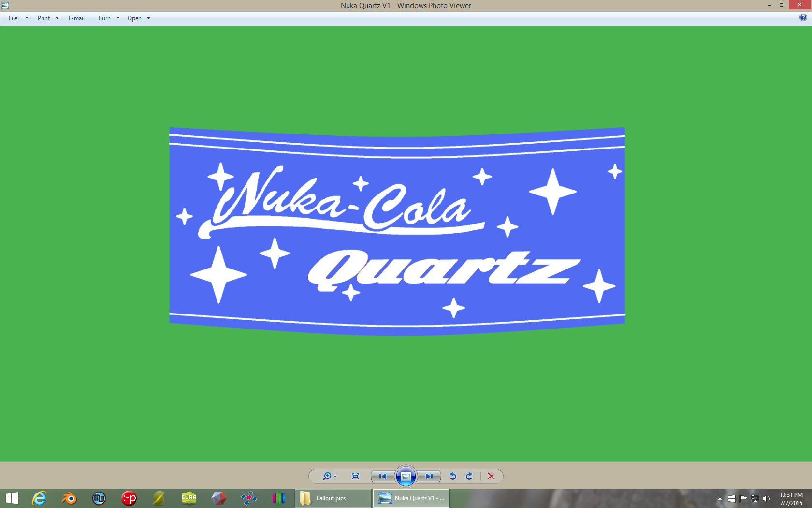Go to the next photo
Image resolution: width=812 pixels, height=508 pixels.
pos(429,476)
